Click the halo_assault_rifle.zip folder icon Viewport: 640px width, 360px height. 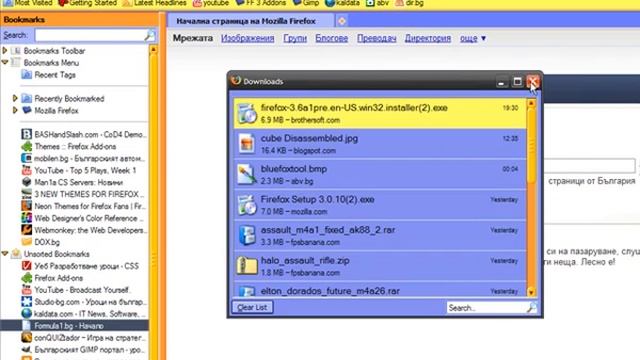coord(247,266)
